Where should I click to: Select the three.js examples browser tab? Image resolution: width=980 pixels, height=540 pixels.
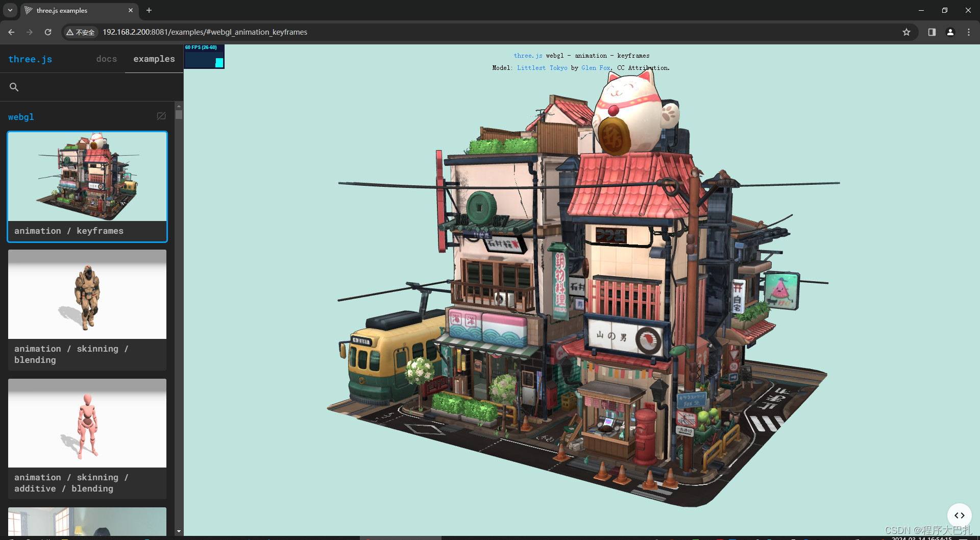tap(79, 10)
